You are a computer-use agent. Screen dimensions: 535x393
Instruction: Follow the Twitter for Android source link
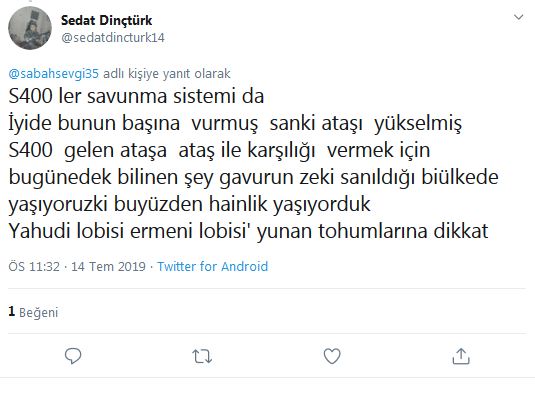point(213,266)
